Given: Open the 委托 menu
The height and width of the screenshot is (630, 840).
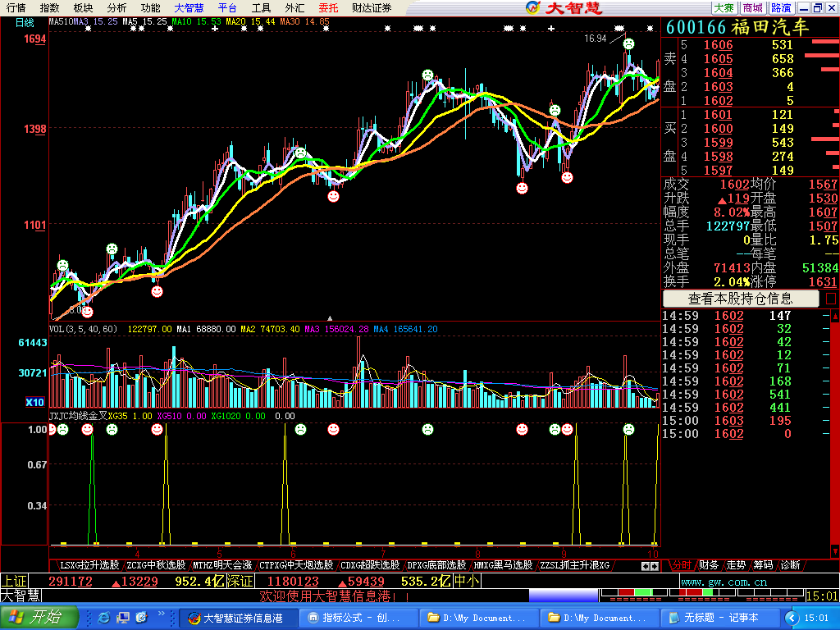Looking at the screenshot, I should tap(328, 8).
